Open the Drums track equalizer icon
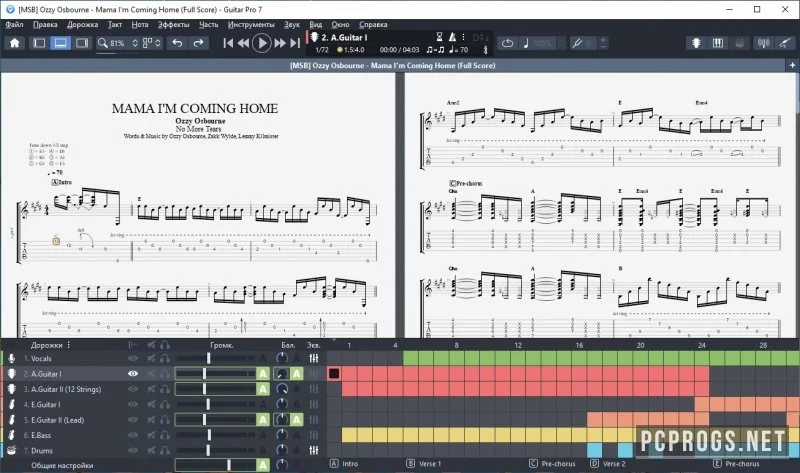Image resolution: width=800 pixels, height=473 pixels. [x=314, y=451]
